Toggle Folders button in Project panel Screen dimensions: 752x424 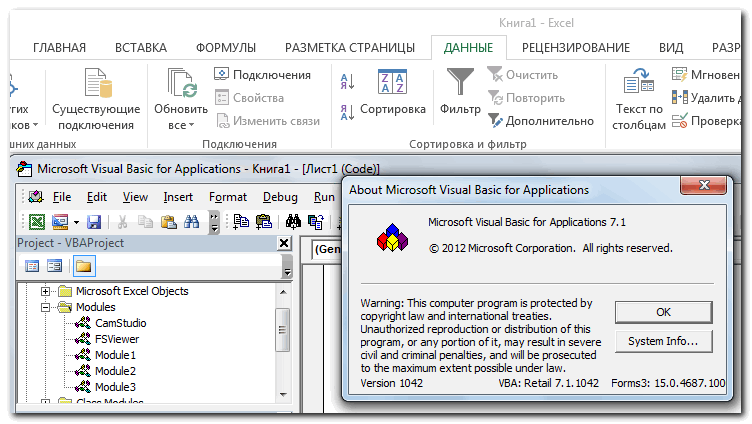(x=84, y=266)
